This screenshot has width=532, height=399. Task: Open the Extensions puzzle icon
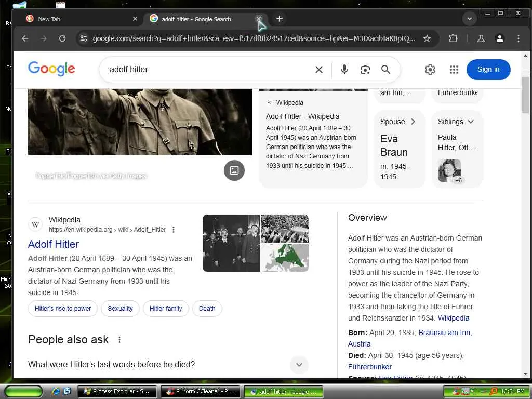pos(453,38)
